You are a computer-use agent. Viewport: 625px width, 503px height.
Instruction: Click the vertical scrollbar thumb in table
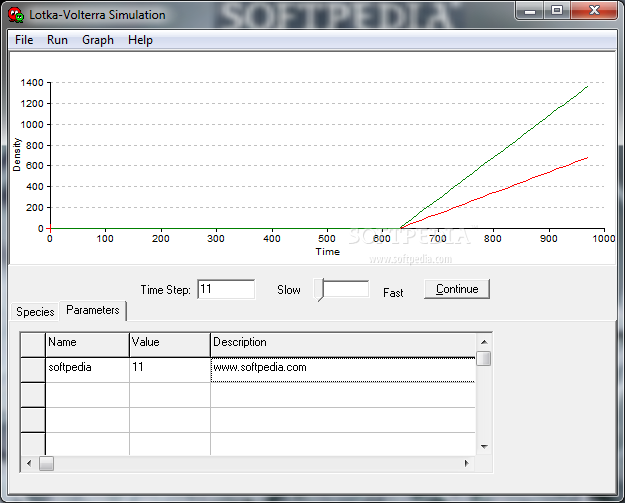[x=484, y=358]
